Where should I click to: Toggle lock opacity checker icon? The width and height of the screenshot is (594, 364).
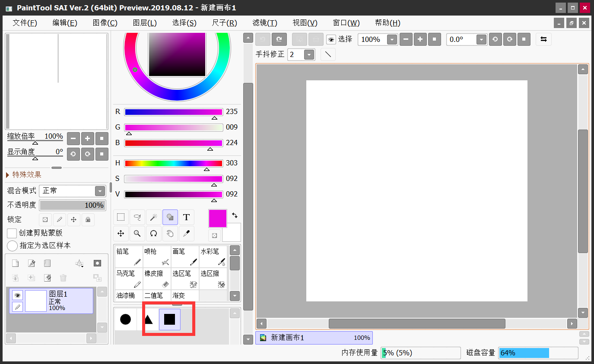(x=45, y=219)
